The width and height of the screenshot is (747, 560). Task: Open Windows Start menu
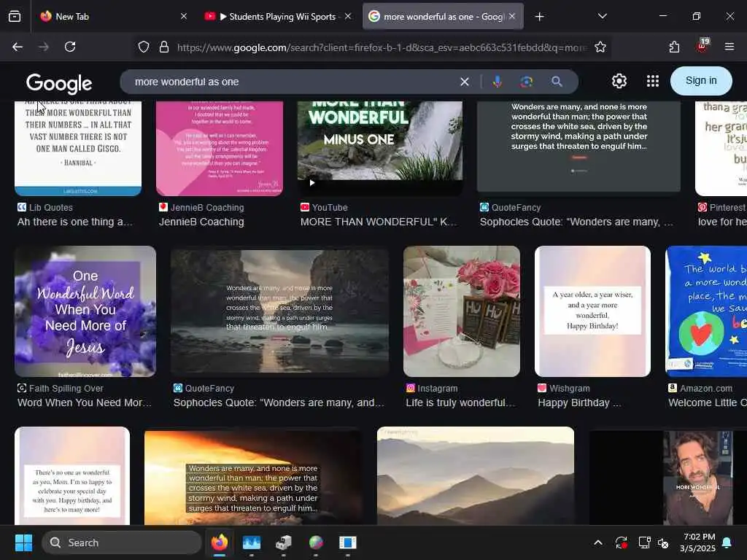click(23, 542)
